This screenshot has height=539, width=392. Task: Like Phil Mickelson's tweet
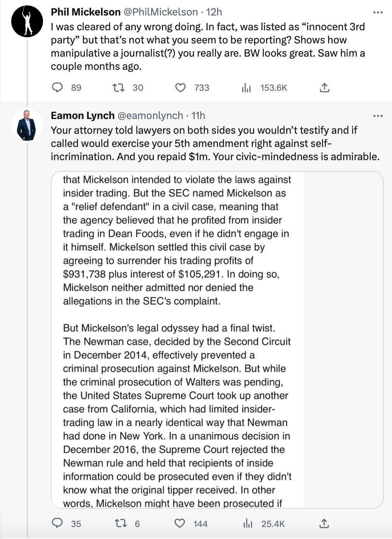click(181, 88)
